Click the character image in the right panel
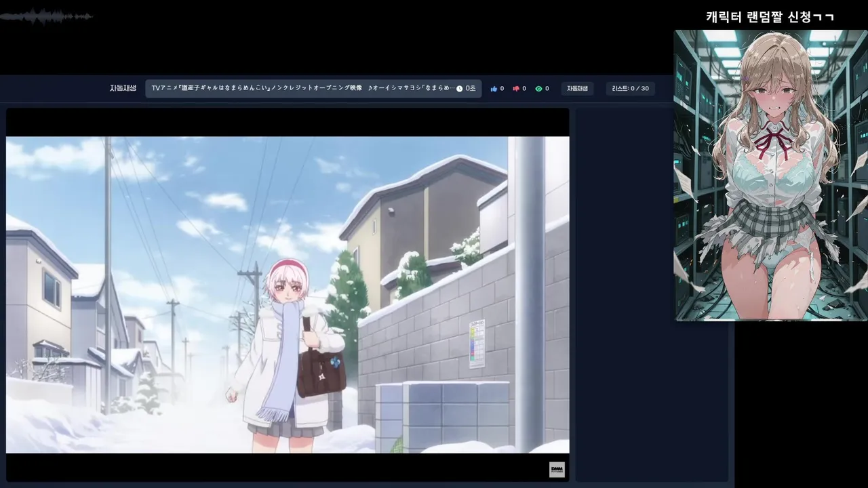868x488 pixels. 770,175
